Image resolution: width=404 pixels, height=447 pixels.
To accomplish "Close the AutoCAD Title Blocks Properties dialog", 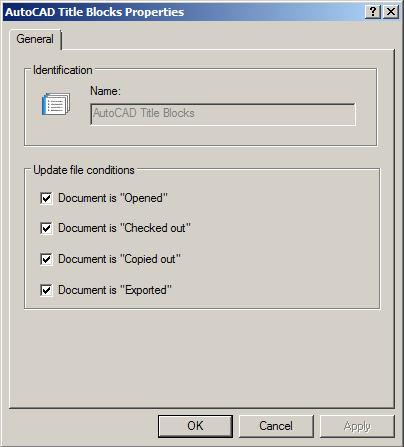I will pos(391,12).
